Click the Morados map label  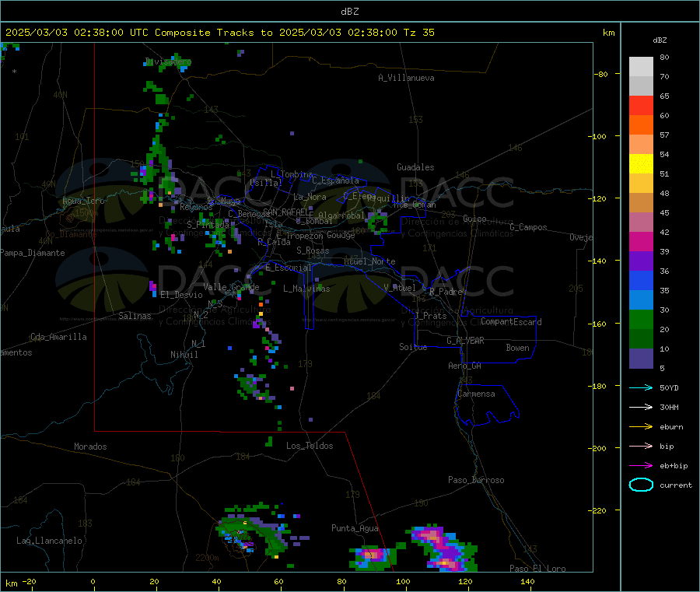tap(90, 447)
